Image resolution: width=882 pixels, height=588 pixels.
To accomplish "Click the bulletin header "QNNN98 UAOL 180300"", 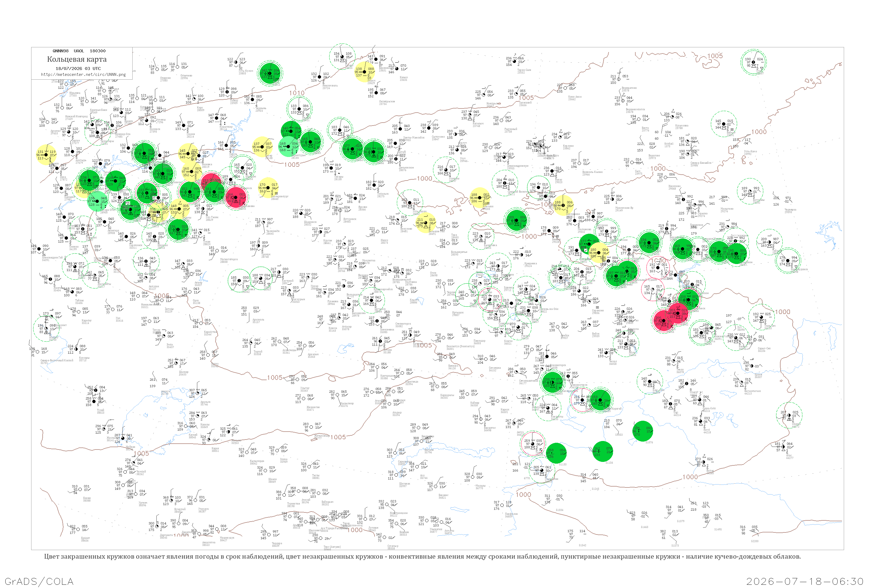I will (x=79, y=51).
